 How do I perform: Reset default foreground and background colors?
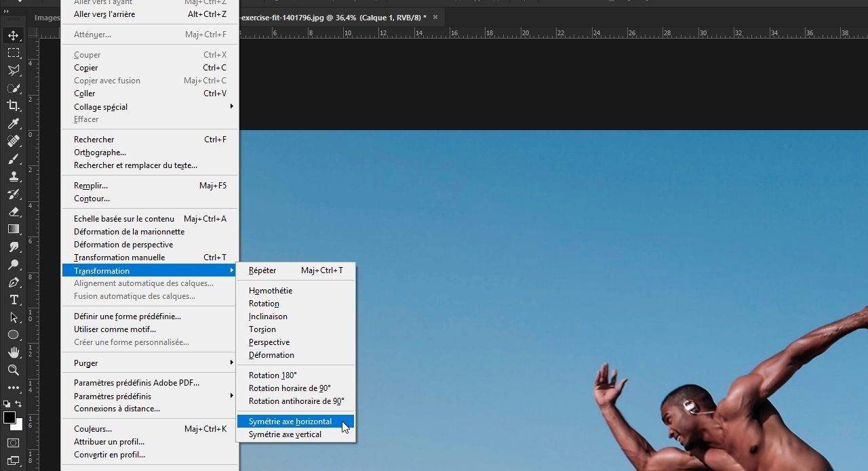pos(7,404)
